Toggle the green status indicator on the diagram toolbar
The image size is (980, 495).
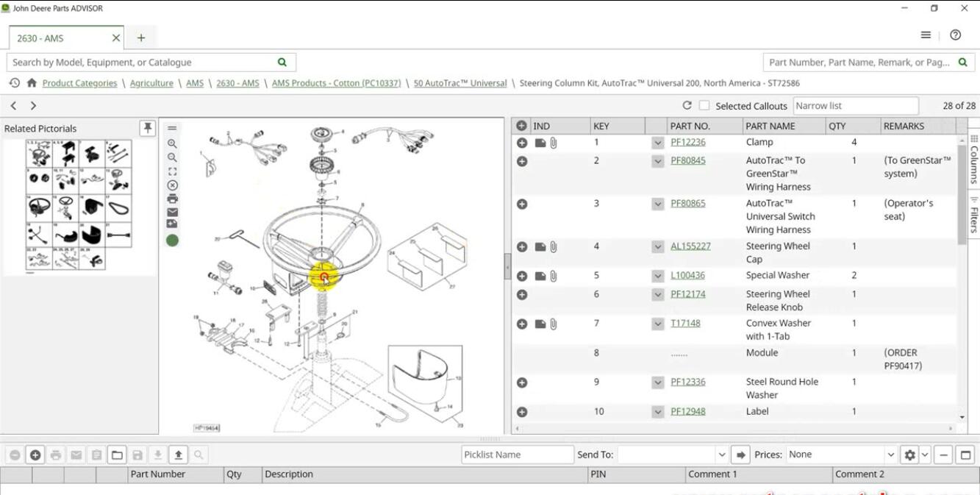[172, 241]
